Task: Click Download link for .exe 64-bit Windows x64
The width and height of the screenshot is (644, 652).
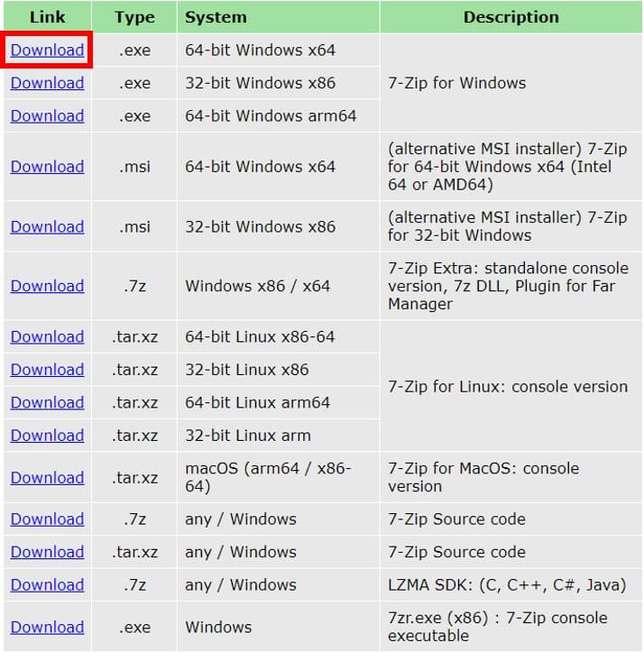Action: (x=48, y=50)
